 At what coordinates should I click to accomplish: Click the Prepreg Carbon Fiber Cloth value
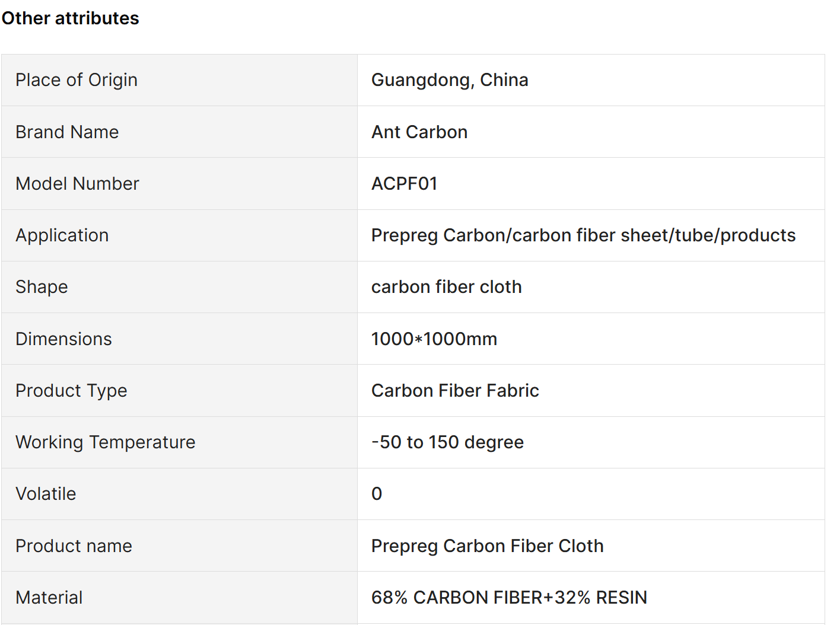488,546
